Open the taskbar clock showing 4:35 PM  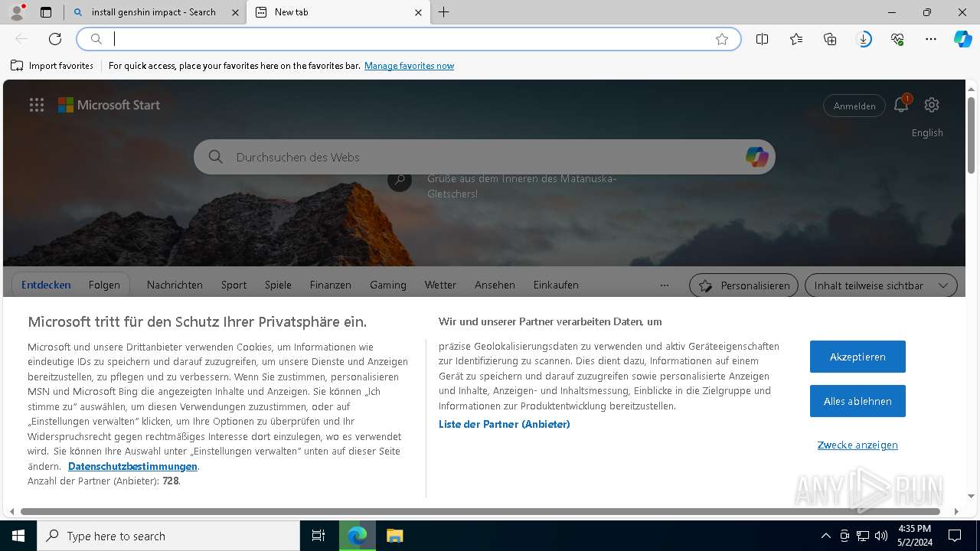pos(914,536)
